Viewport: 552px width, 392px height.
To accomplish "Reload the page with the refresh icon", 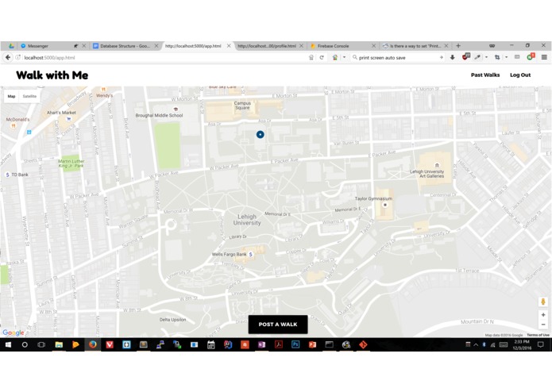I will pos(322,57).
